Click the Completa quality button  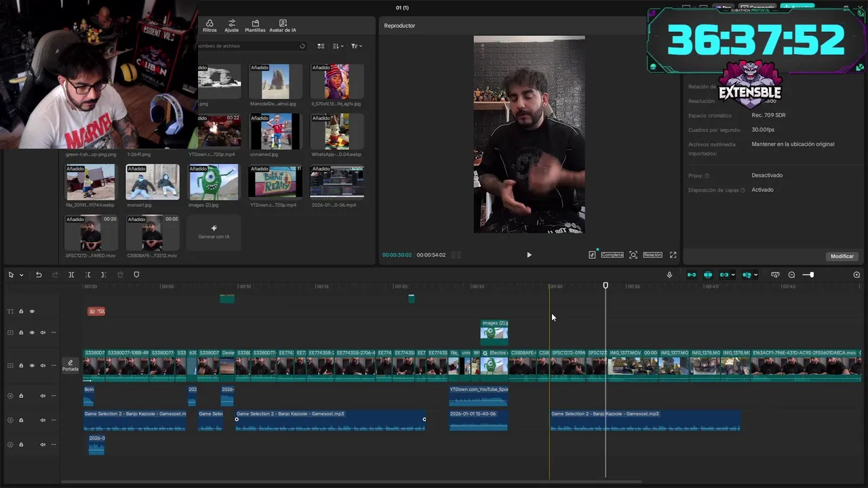pyautogui.click(x=612, y=255)
